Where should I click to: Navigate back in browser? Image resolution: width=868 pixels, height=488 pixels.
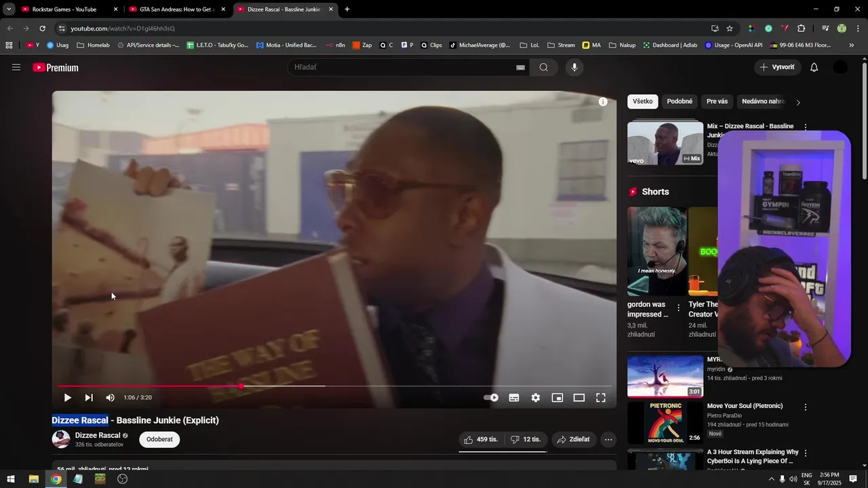tap(9, 28)
